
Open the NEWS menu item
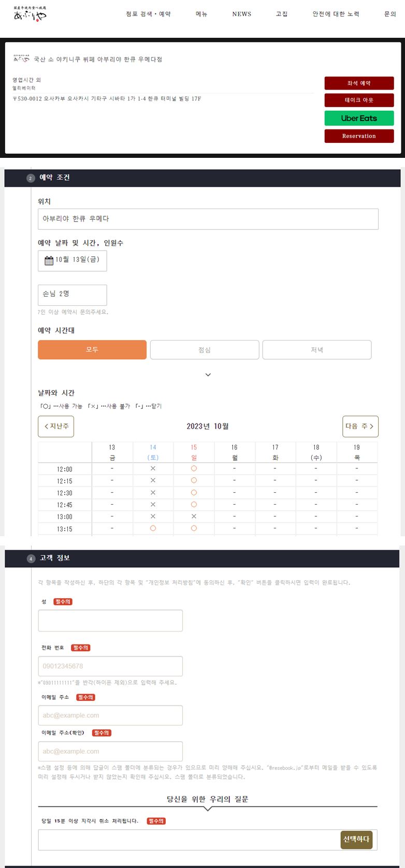241,14
